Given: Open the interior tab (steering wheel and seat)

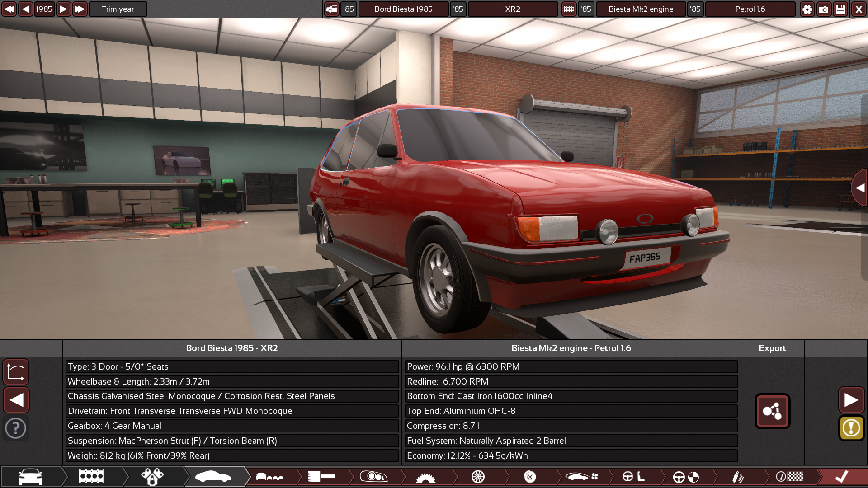Looking at the screenshot, I should 634,477.
